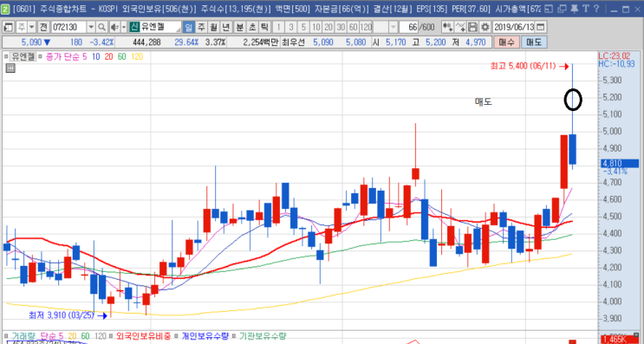
Task: Click the cascade windows title bar icon
Action: point(562,9)
